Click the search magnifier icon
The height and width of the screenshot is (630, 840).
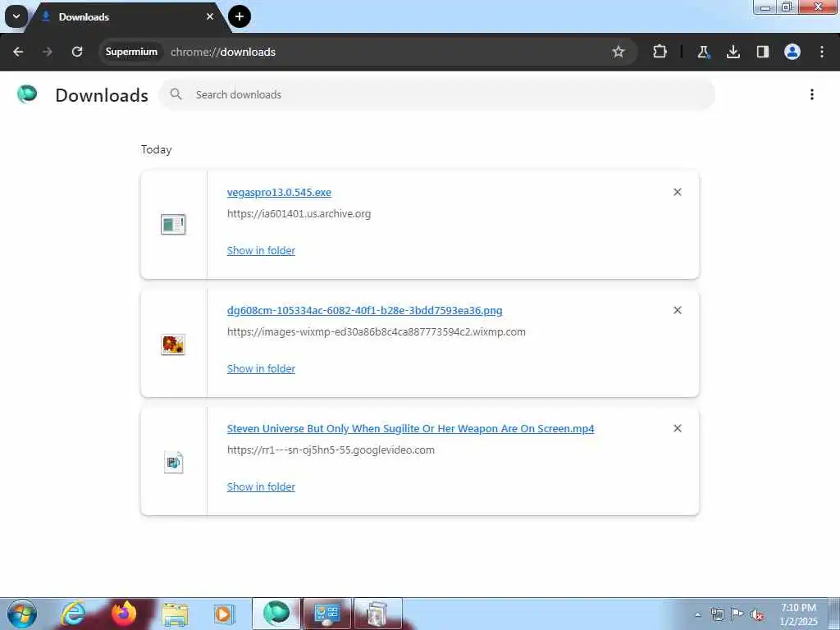click(176, 94)
